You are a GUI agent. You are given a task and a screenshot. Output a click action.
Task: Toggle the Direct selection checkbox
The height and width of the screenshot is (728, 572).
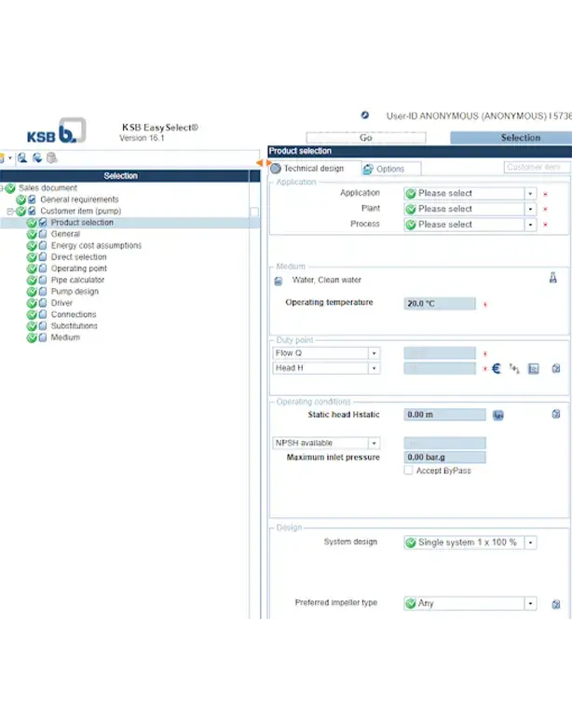(43, 256)
